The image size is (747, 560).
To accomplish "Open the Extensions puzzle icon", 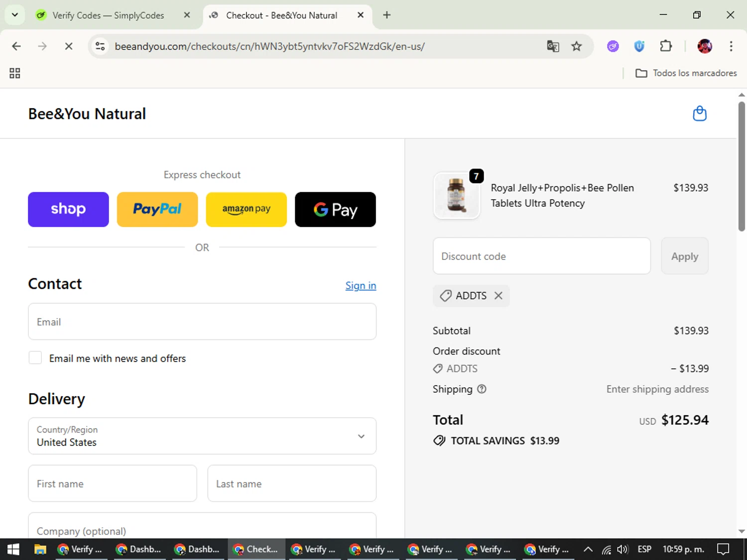I will tap(666, 46).
